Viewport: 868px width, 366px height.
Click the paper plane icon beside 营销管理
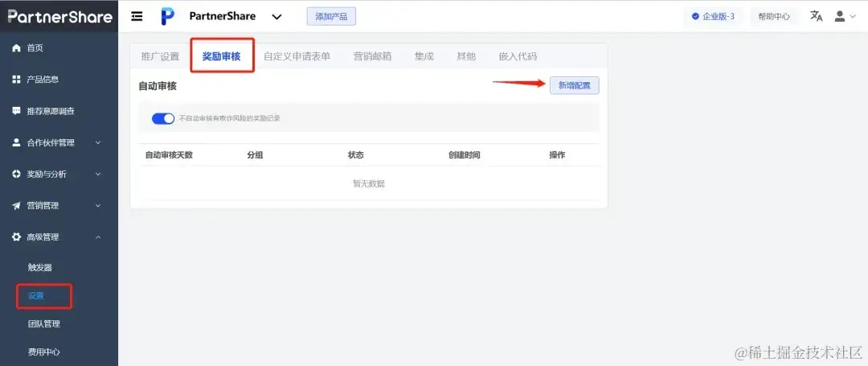click(16, 206)
